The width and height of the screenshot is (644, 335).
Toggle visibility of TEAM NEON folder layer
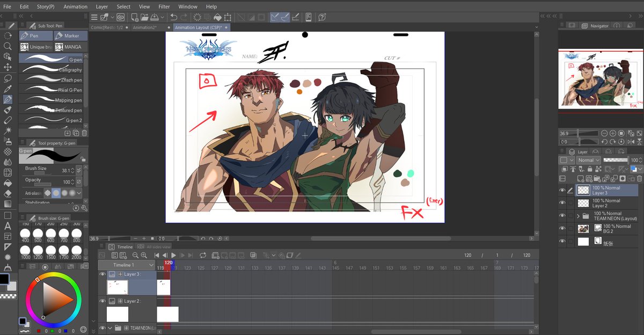[x=562, y=216]
